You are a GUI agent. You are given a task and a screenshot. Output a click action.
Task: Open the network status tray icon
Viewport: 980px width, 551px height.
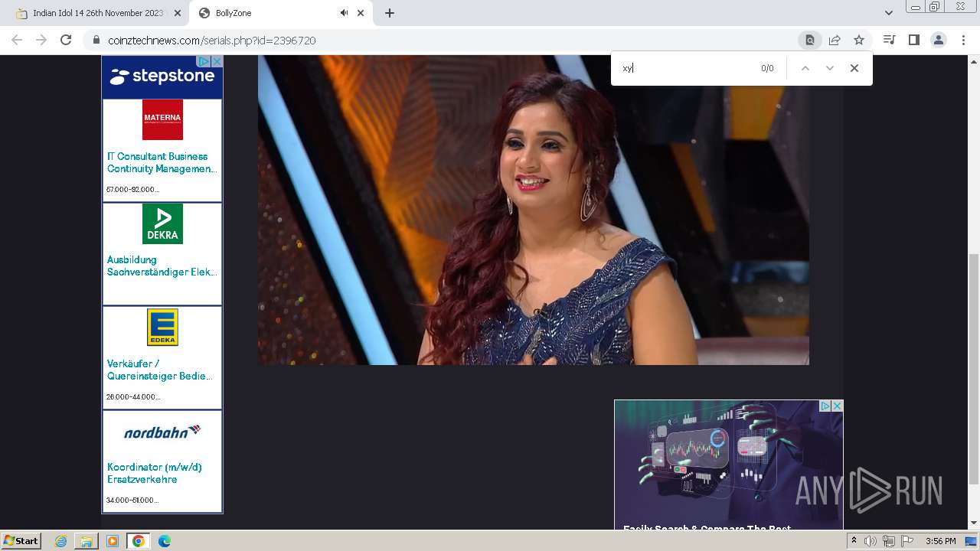pyautogui.click(x=889, y=541)
